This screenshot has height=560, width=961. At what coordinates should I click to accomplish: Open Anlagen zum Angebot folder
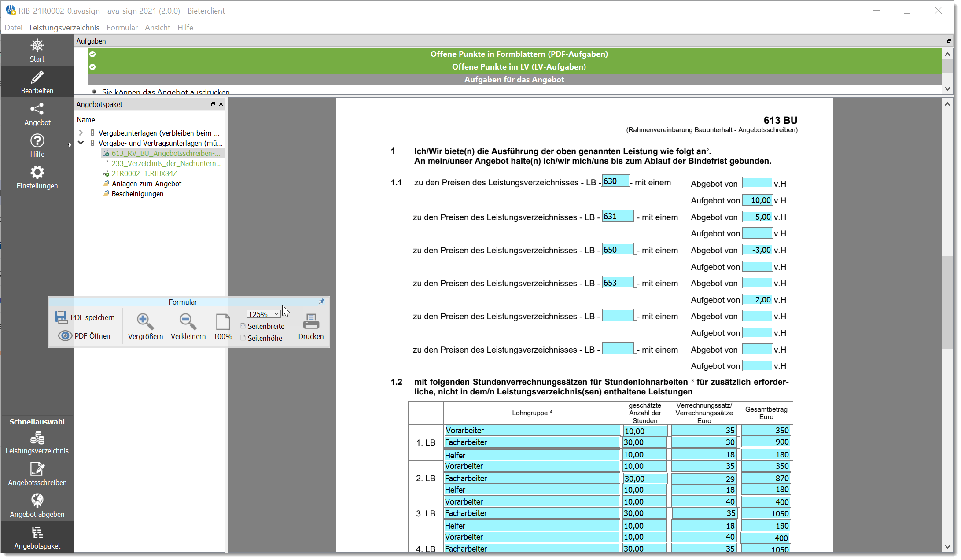coord(147,184)
